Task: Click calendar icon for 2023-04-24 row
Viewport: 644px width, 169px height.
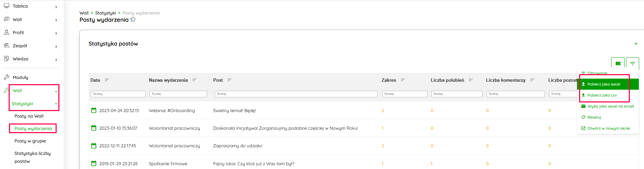Action: tap(94, 110)
